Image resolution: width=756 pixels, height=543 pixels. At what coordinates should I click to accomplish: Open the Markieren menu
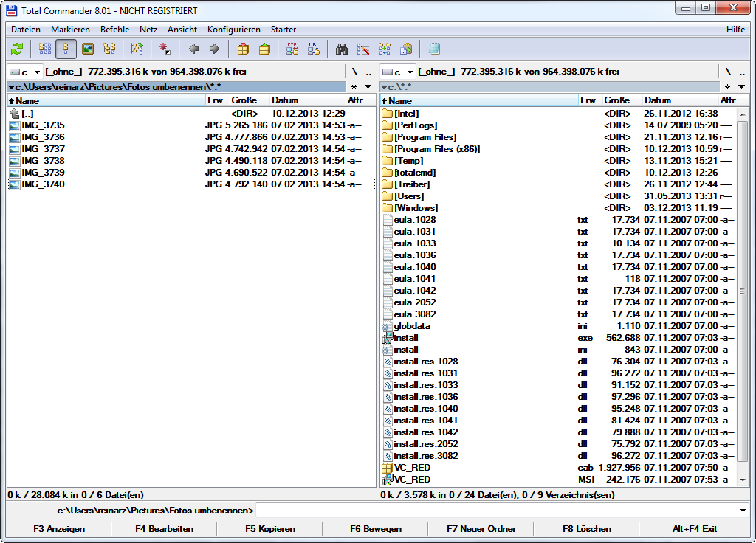[70, 30]
